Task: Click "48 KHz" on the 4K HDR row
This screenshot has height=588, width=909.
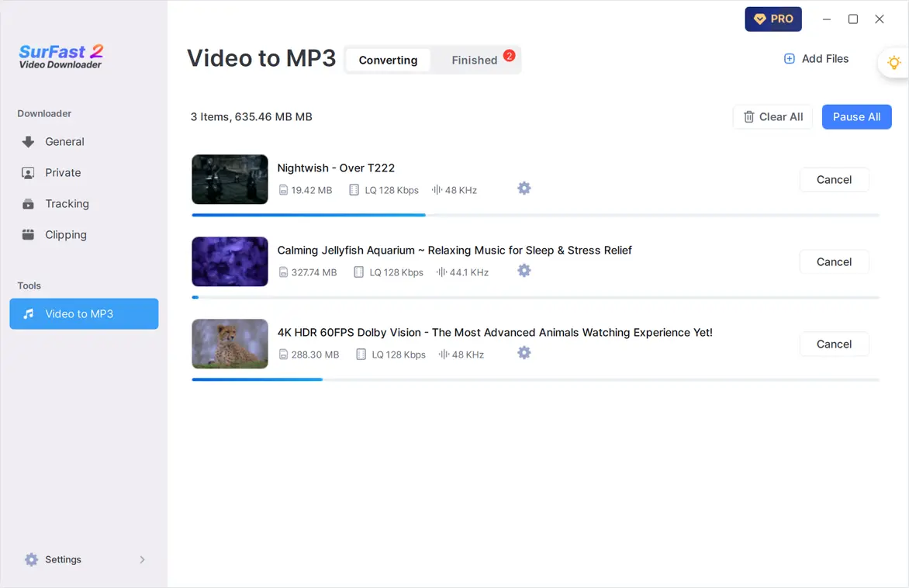Action: click(468, 355)
